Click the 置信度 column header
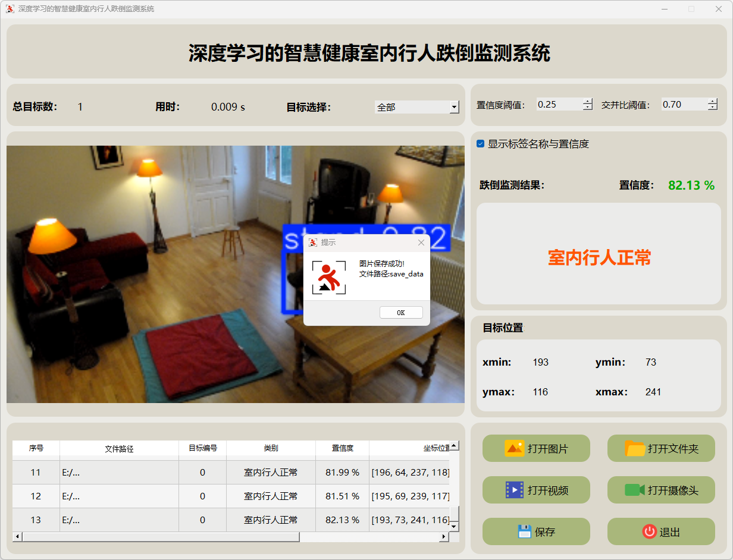The image size is (733, 560). pyautogui.click(x=342, y=448)
